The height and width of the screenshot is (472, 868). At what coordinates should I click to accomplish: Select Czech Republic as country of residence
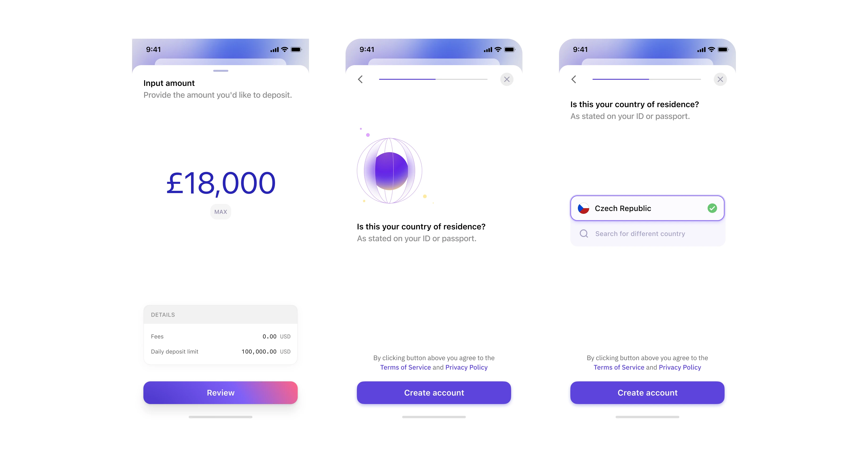pyautogui.click(x=640, y=208)
